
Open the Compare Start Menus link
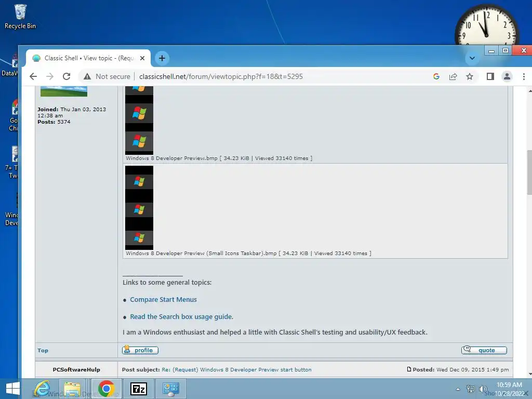coord(163,300)
